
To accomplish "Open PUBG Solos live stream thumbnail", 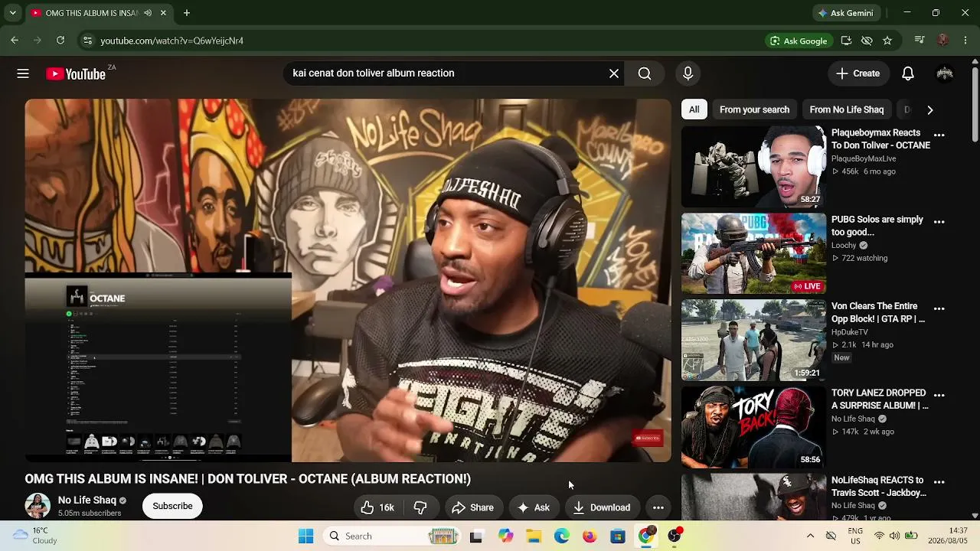I will [x=753, y=253].
